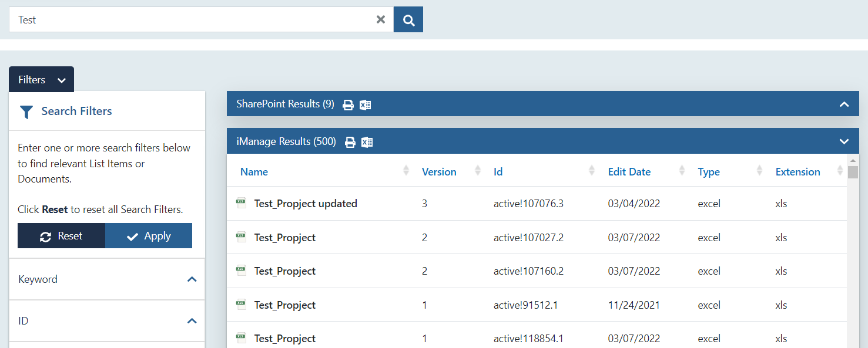Click the Version column header
The height and width of the screenshot is (348, 868).
[x=439, y=172]
